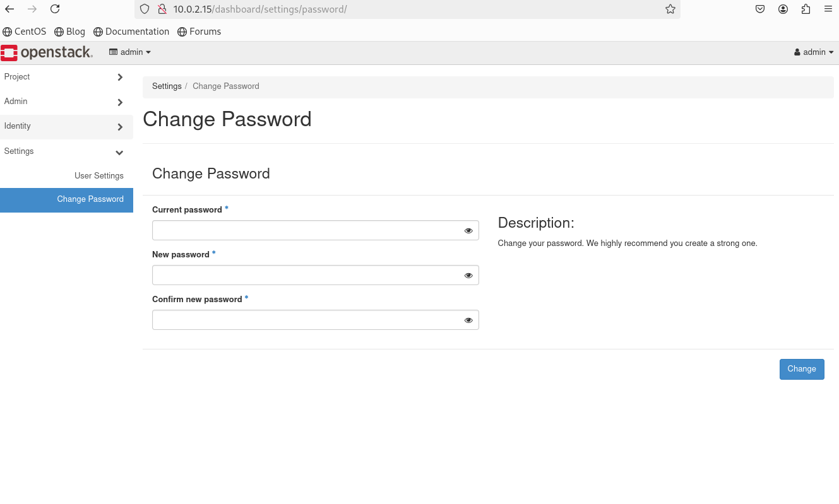839x504 pixels.
Task: Select Change Password in the sidebar
Action: [90, 199]
